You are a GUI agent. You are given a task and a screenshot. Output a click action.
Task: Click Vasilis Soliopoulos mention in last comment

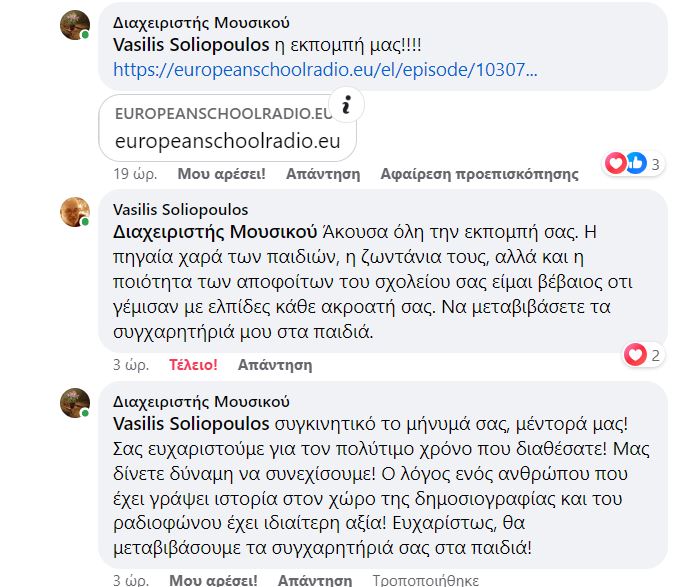click(x=190, y=424)
